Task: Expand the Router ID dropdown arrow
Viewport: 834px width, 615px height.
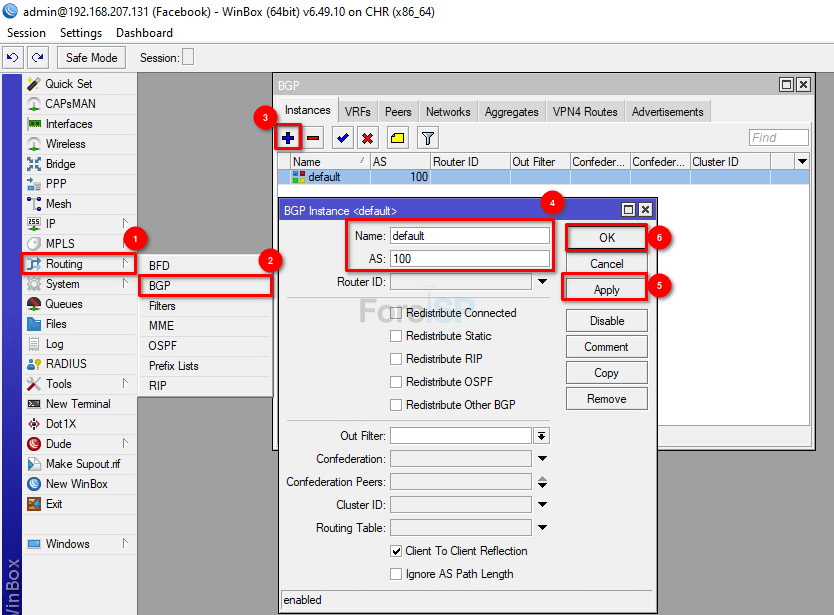Action: 542,283
